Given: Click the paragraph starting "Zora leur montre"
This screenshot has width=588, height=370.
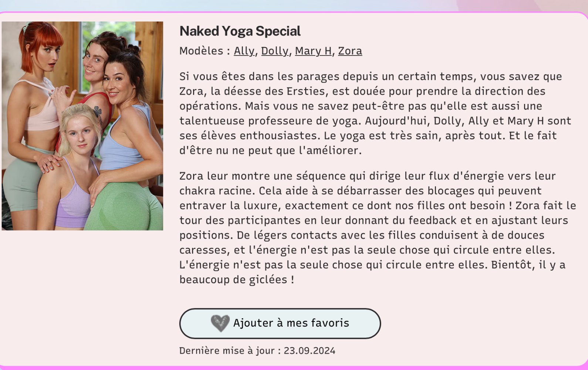Looking at the screenshot, I should click(x=378, y=228).
